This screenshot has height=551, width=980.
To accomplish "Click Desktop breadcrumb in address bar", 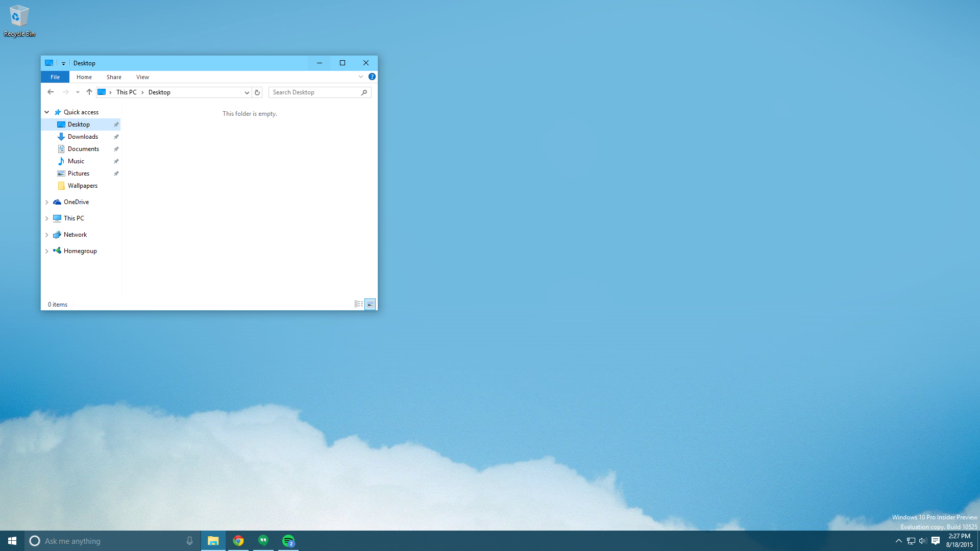I will pos(159,92).
